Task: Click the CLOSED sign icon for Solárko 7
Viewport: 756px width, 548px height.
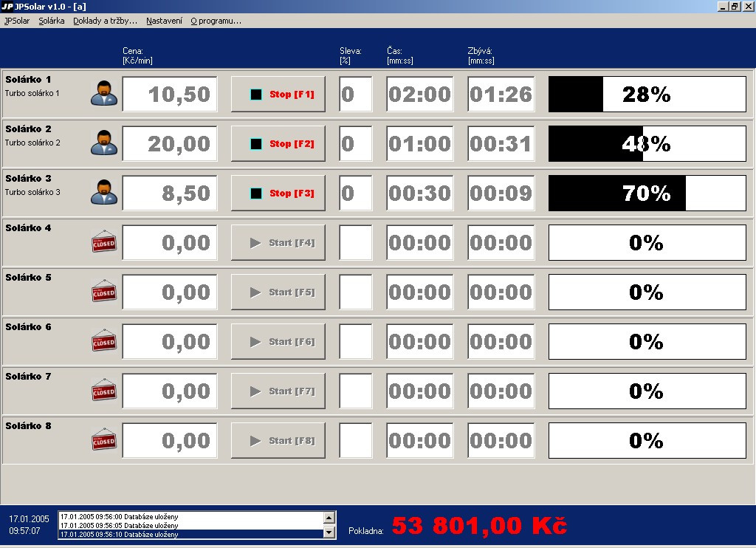Action: [104, 390]
